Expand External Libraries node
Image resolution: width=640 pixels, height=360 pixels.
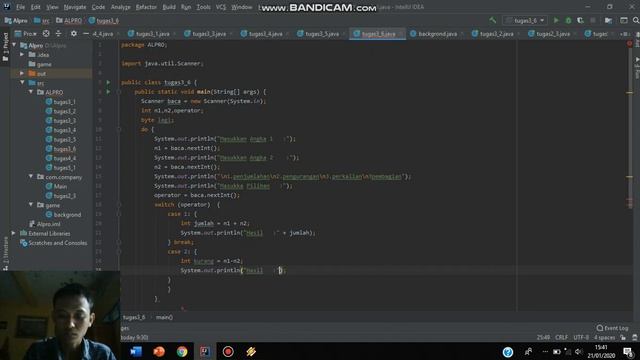(x=14, y=233)
